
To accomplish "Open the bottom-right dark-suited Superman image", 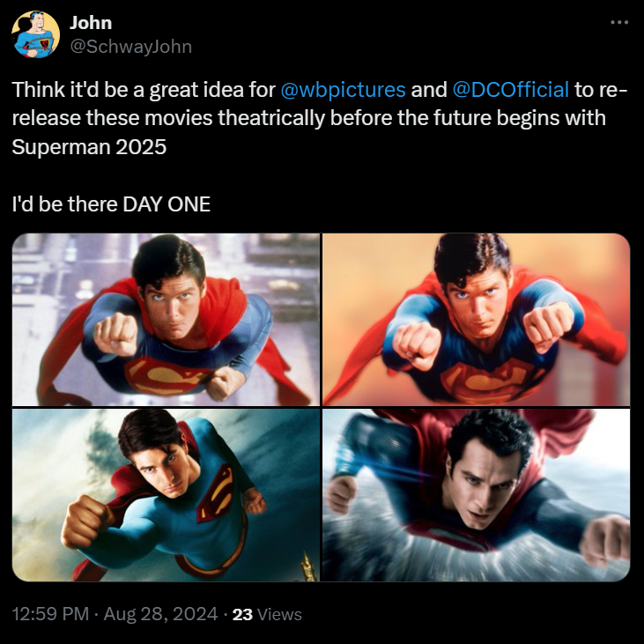I will pyautogui.click(x=476, y=495).
